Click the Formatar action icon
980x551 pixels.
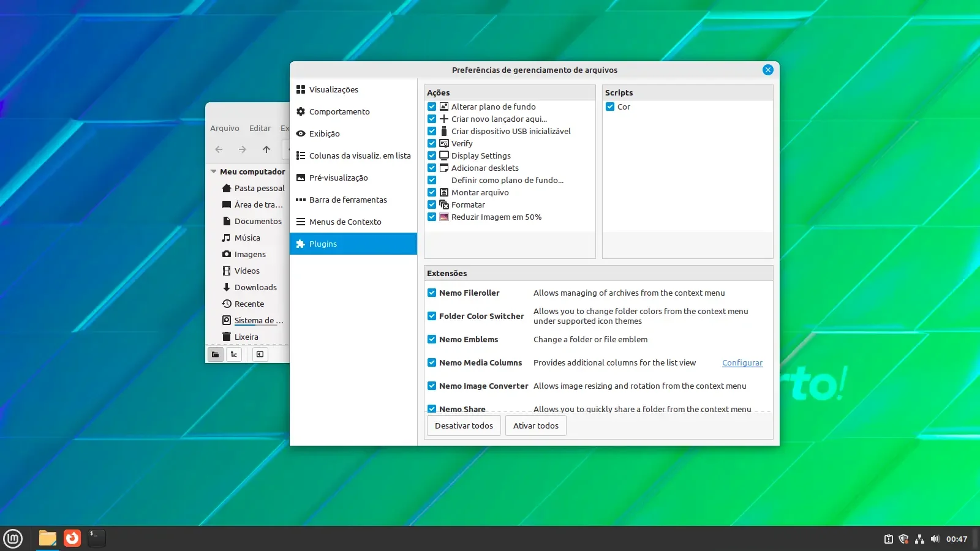click(x=444, y=204)
